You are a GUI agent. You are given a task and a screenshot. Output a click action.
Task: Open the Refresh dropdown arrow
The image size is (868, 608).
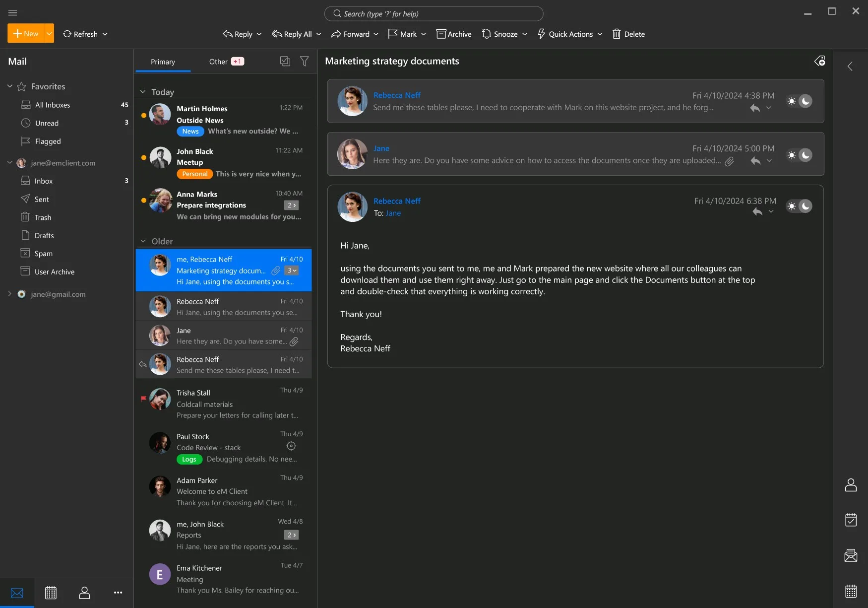click(x=105, y=34)
